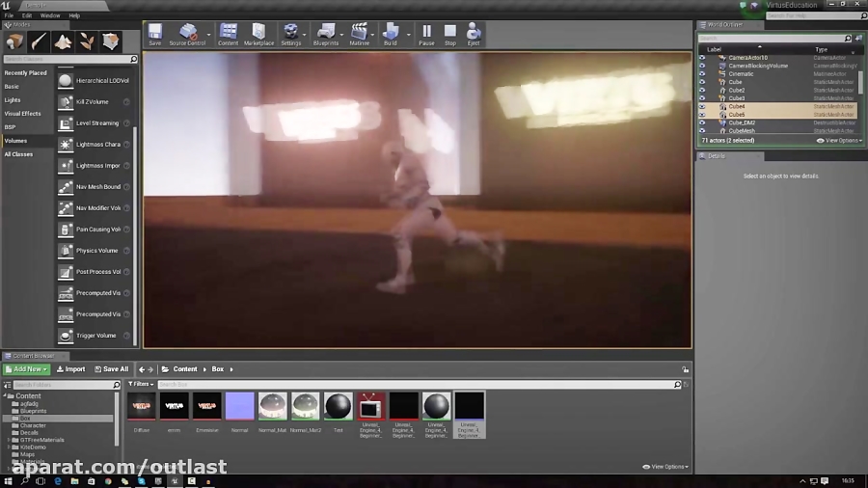Open info icon beside Lightmass Chara
The image size is (868, 488).
(x=126, y=145)
